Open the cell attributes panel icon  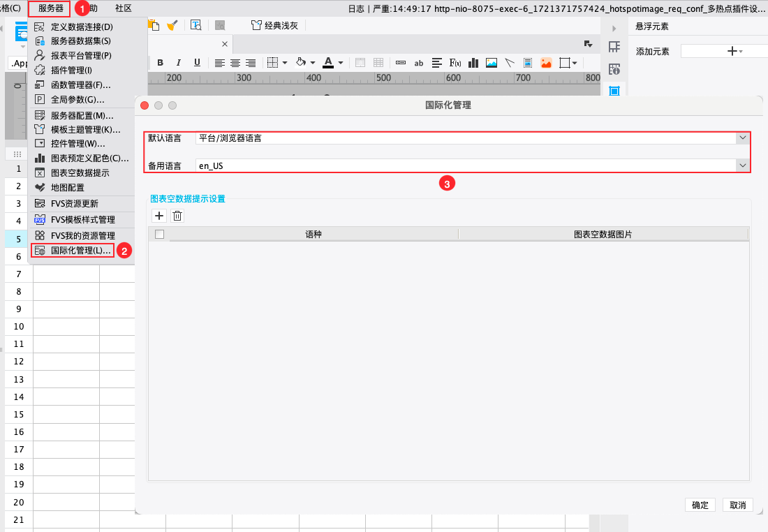[x=614, y=69]
